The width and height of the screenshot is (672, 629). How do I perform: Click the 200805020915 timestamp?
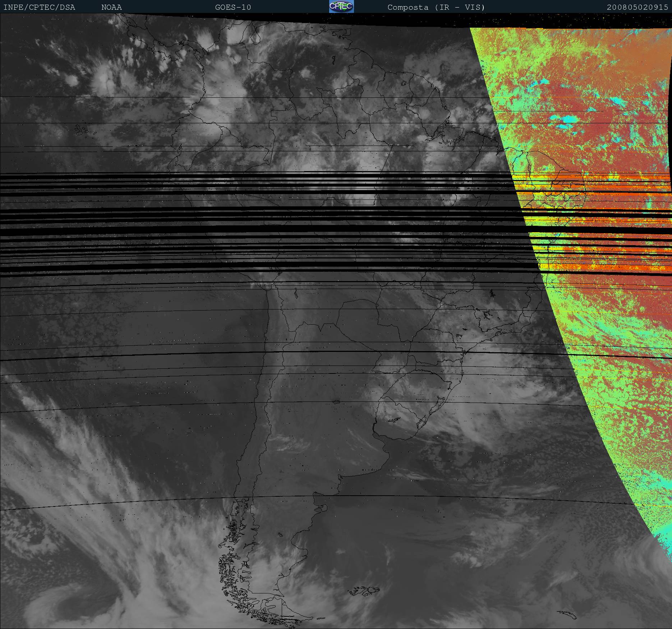pos(637,7)
